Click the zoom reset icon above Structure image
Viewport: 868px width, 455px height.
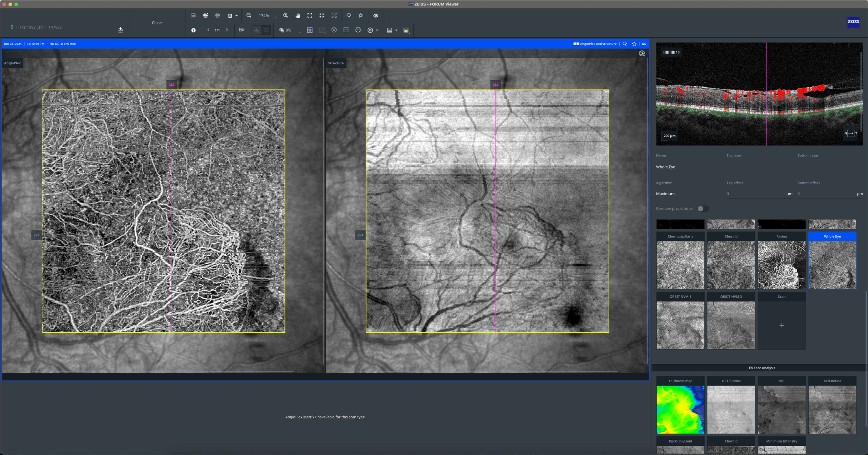(x=642, y=54)
